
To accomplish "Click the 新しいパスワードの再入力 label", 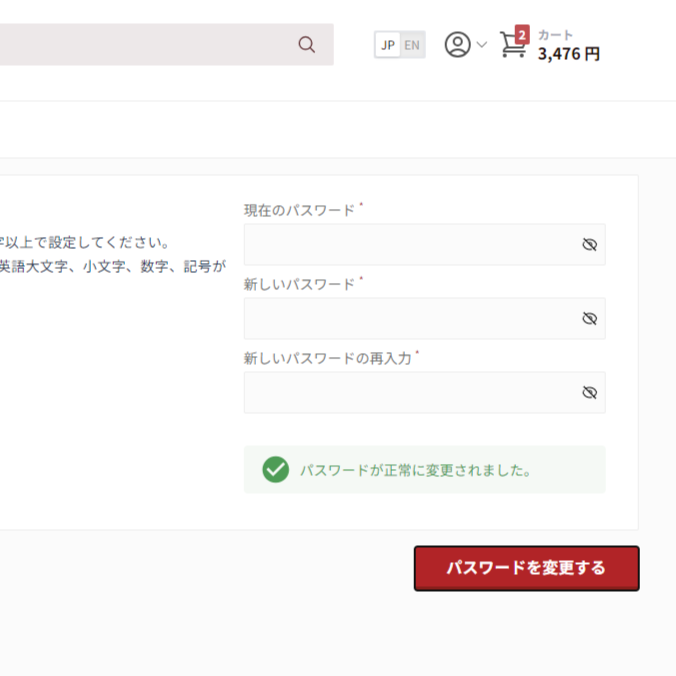I will point(328,359).
